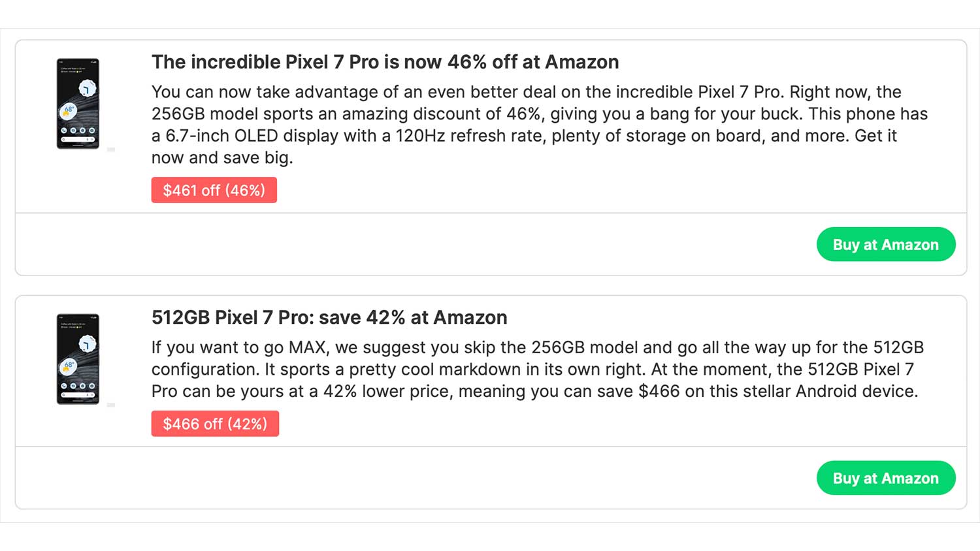Image resolution: width=980 pixels, height=551 pixels.
Task: Click the "$466 off (42%)" red badge
Action: point(215,424)
